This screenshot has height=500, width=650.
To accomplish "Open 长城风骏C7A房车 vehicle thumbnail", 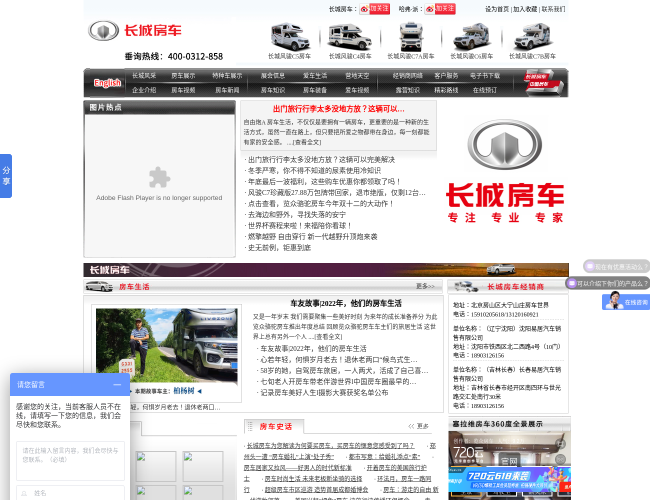I will [x=411, y=36].
